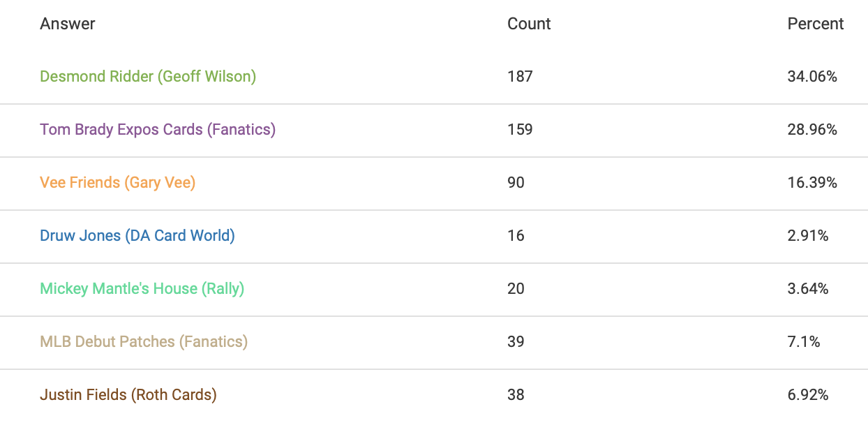Select Desmond Ridder (Geoff Wilson) answer
The width and height of the screenshot is (868, 423).
(148, 77)
